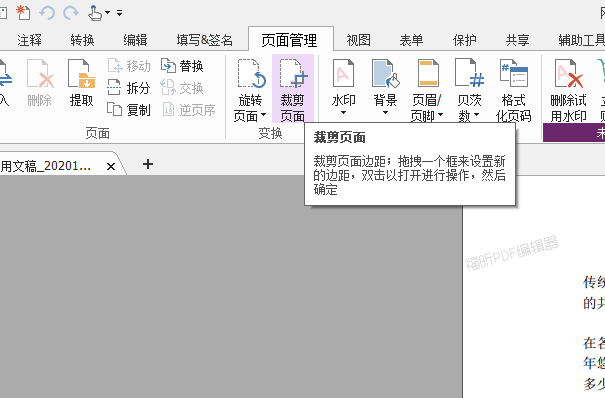This screenshot has width=605, height=398.
Task: Open the 辅助工具 ribbon tab
Action: click(x=581, y=40)
